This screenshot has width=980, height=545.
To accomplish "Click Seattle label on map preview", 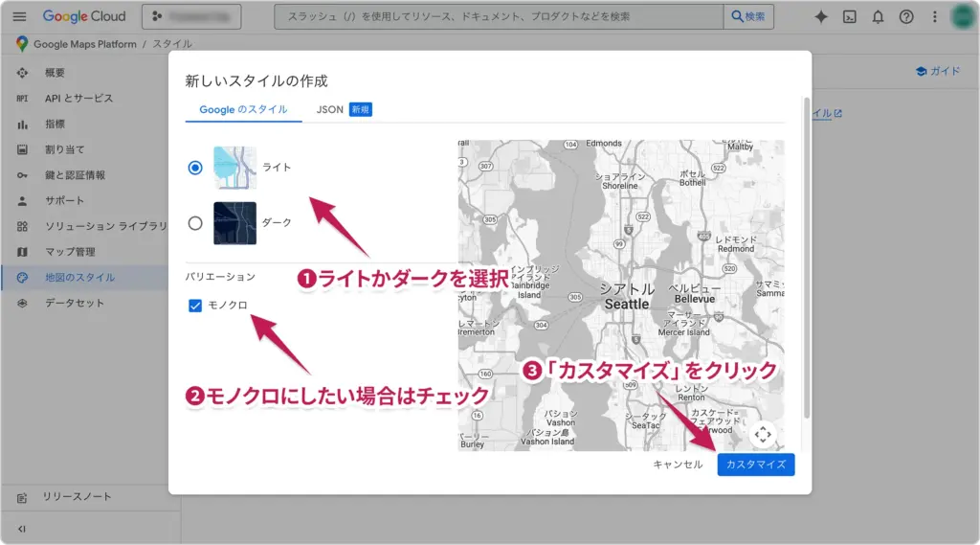I will (x=626, y=304).
